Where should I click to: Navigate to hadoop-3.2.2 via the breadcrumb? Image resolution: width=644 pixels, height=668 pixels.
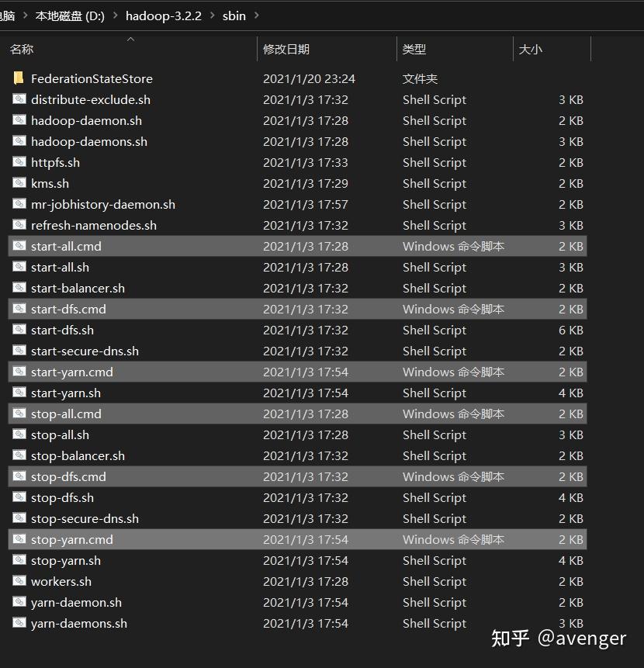(163, 15)
